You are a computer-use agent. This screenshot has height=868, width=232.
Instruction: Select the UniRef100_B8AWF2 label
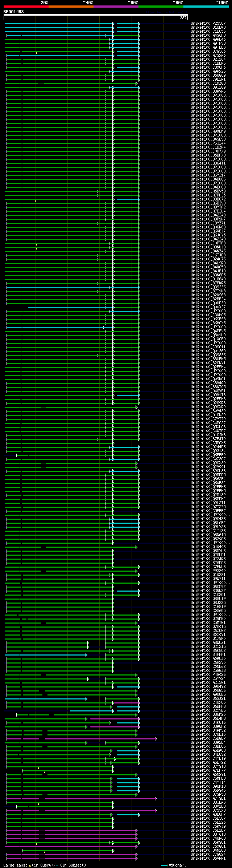coord(208,727)
